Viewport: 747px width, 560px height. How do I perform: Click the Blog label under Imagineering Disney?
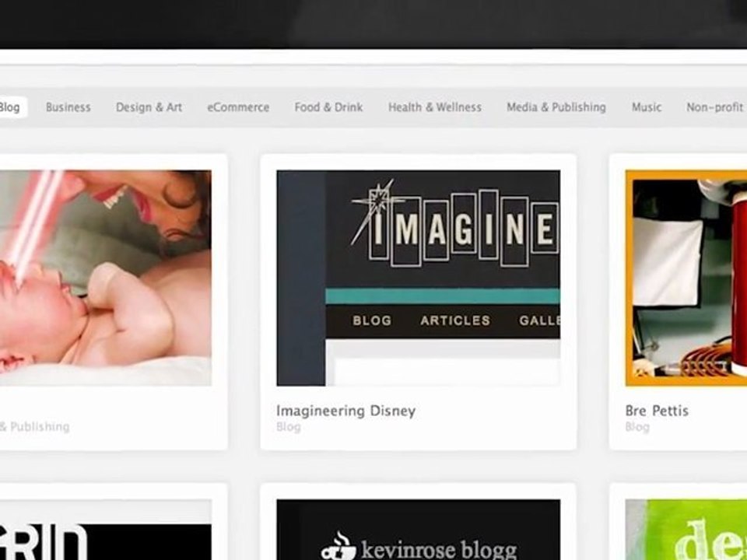pos(288,427)
